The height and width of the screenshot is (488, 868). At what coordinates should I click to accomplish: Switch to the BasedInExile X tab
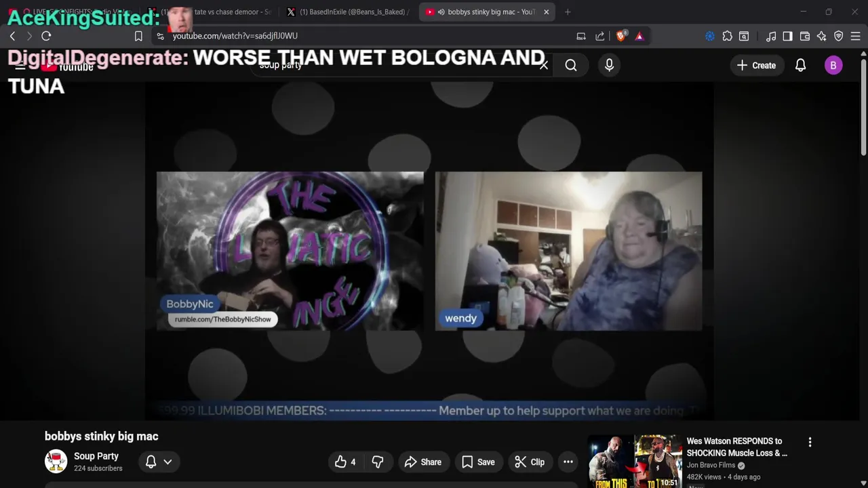350,12
